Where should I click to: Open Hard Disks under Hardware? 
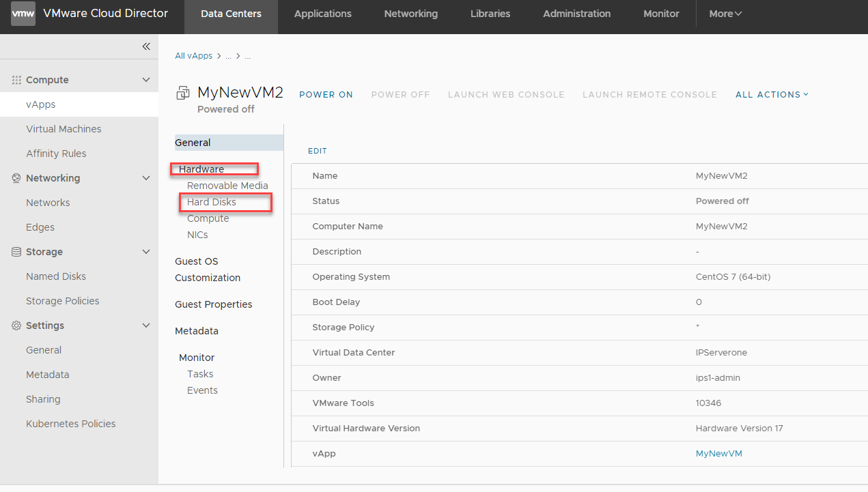pos(212,202)
